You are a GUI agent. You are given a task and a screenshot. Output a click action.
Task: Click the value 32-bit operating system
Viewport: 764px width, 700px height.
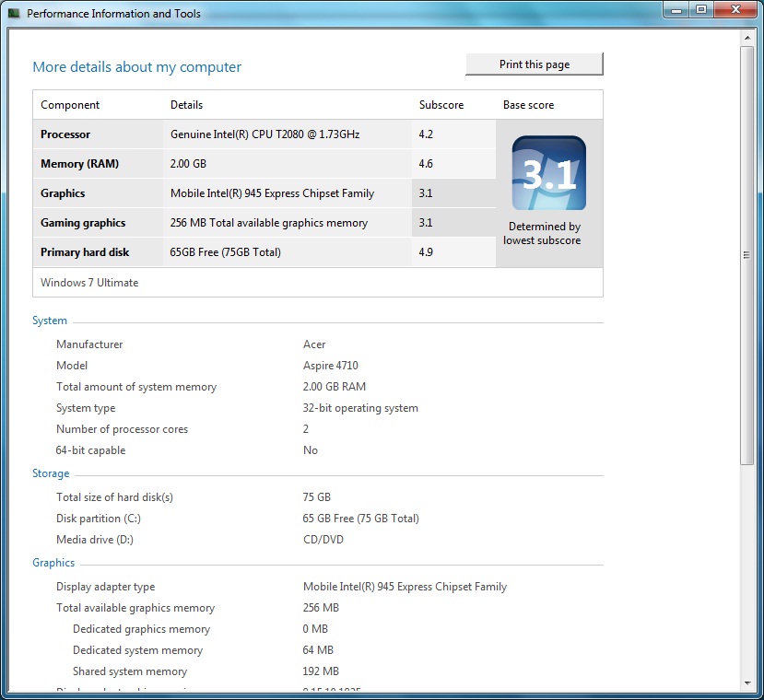point(360,408)
